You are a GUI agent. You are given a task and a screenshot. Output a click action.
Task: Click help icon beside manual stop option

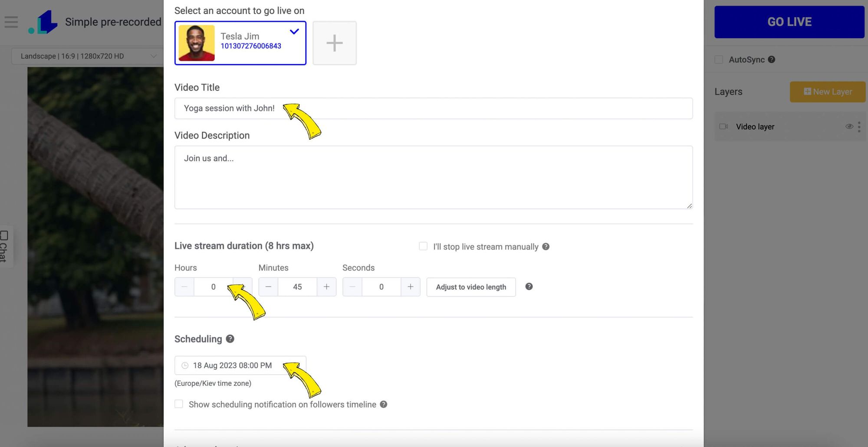[546, 246]
